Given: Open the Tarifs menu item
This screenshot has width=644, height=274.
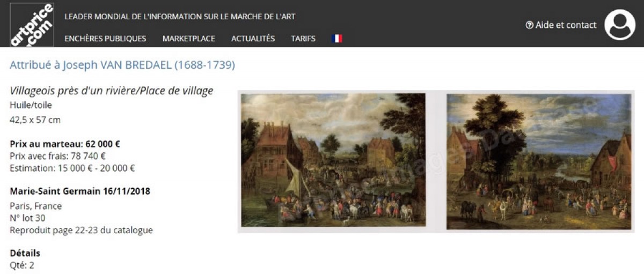Looking at the screenshot, I should 303,39.
